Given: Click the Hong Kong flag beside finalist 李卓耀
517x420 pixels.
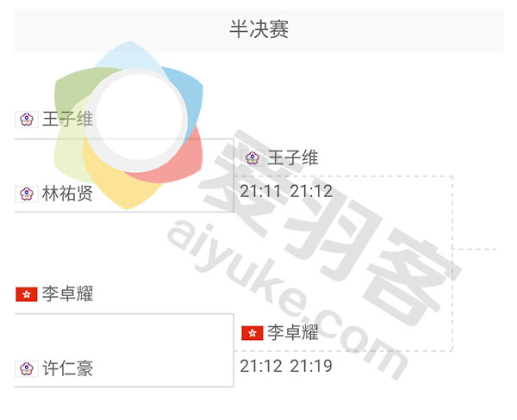Looking at the screenshot, I should pos(252,333).
